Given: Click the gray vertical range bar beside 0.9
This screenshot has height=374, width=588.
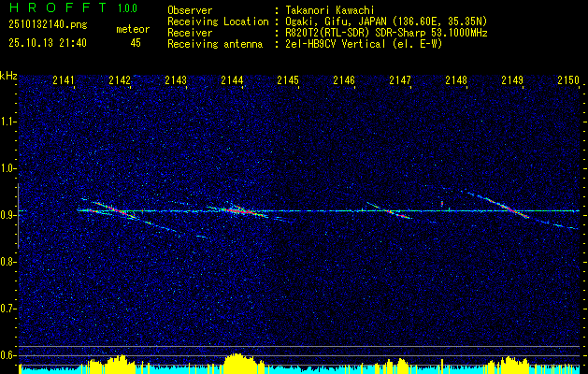Looking at the screenshot, I should [19, 216].
